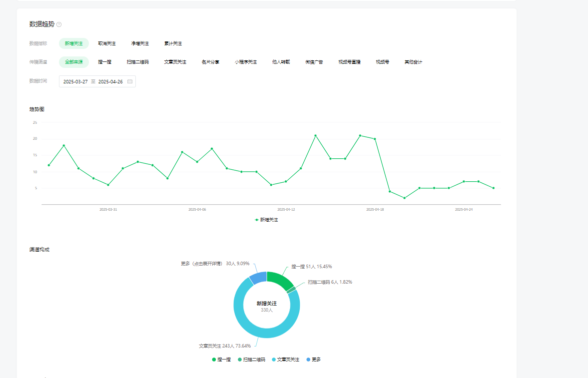Filter channel by 名片分享
Viewport: 588px width, 378px height.
(x=210, y=62)
